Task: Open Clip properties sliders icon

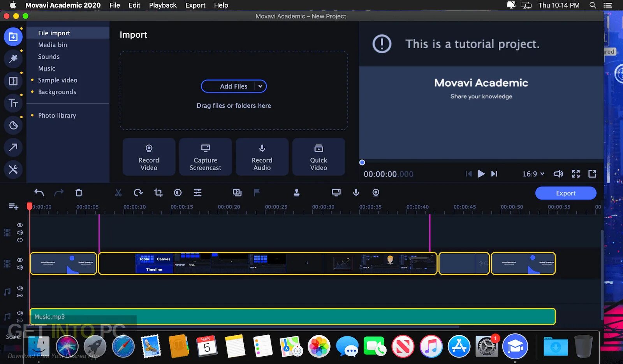Action: point(198,192)
